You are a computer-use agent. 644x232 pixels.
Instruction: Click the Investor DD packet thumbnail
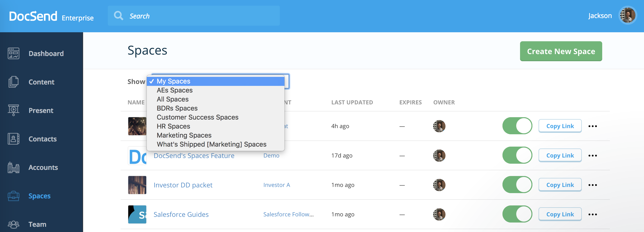[x=137, y=185]
